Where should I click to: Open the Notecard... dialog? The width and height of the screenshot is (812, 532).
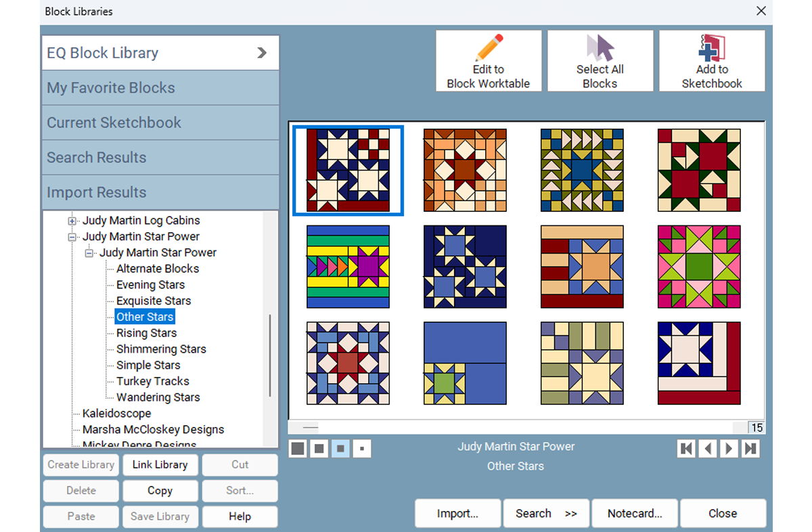(634, 514)
